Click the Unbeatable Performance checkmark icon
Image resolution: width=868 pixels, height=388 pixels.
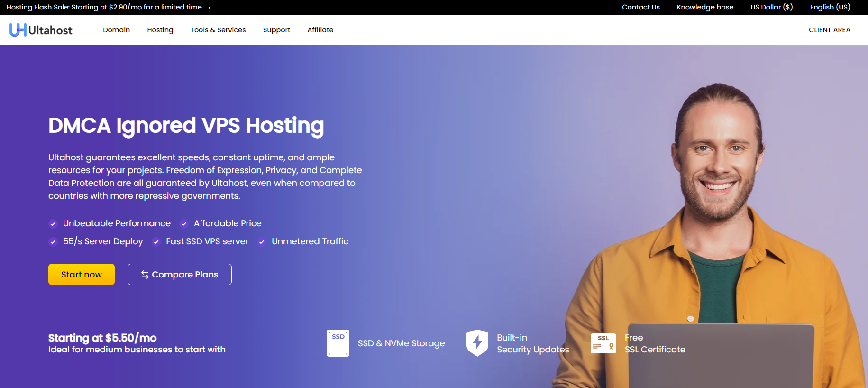53,224
